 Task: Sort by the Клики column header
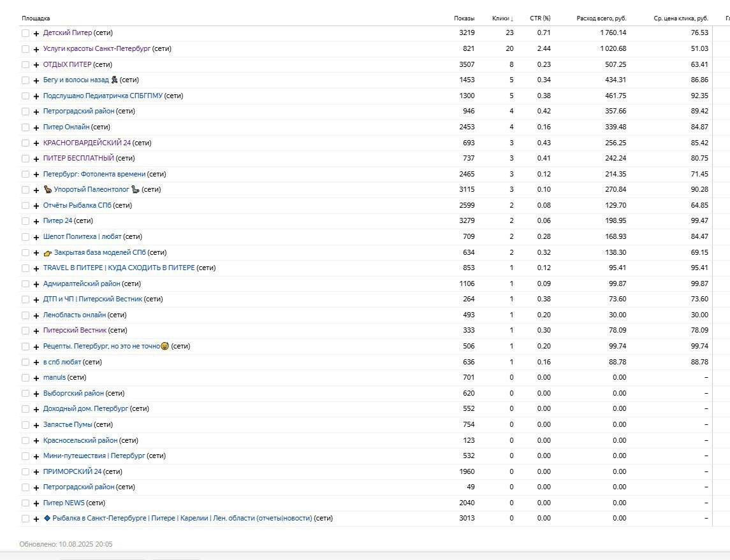[500, 18]
